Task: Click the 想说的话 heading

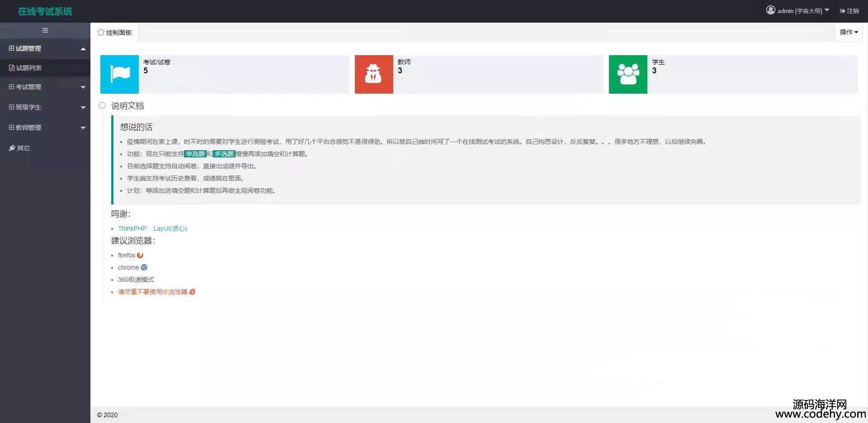Action: (136, 127)
